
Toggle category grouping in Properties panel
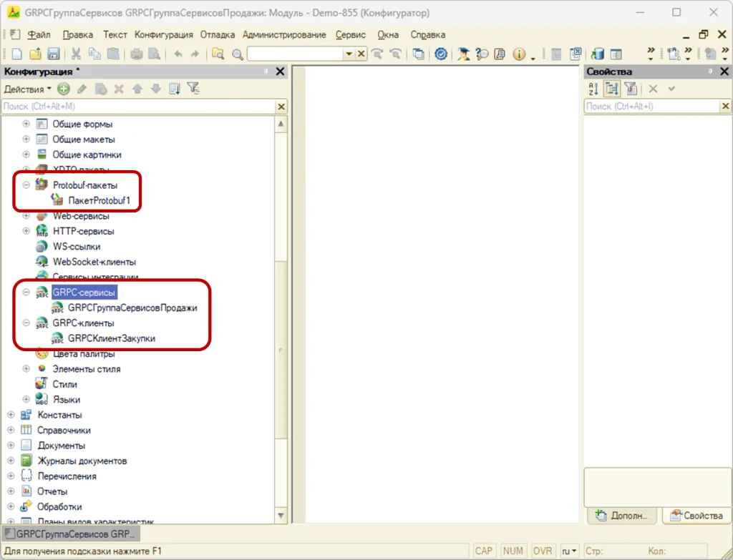click(611, 89)
